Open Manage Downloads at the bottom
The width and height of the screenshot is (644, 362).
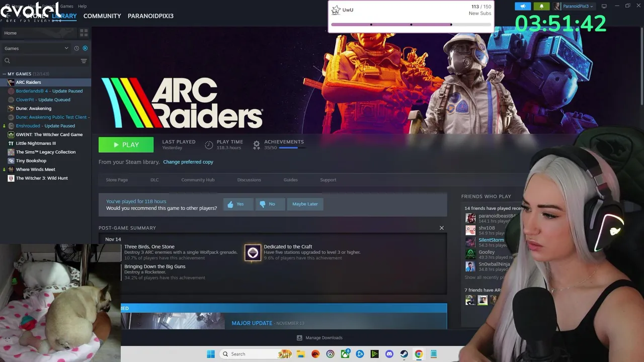(319, 338)
